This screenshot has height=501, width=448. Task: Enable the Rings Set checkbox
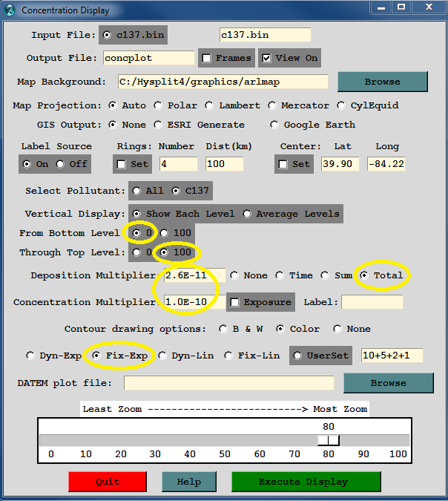coord(122,164)
